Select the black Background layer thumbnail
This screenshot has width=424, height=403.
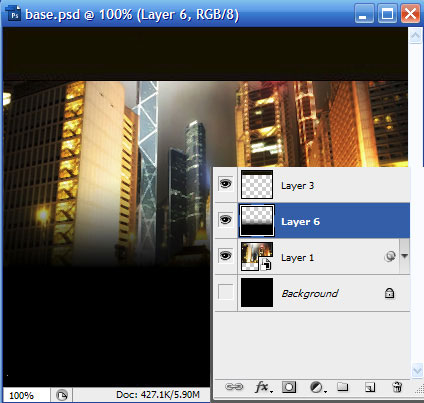click(257, 292)
